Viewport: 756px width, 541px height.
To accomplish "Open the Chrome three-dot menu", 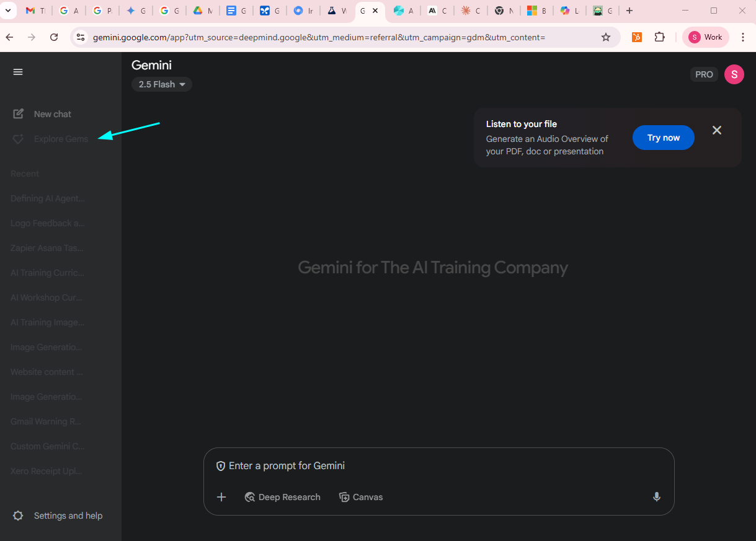I will pyautogui.click(x=743, y=37).
